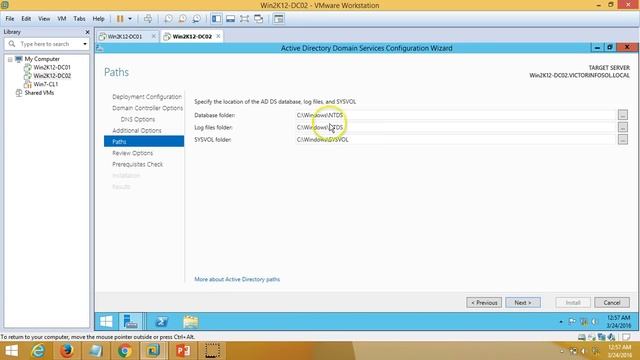Pause the virtual machine with the suspend icon

click(x=120, y=19)
